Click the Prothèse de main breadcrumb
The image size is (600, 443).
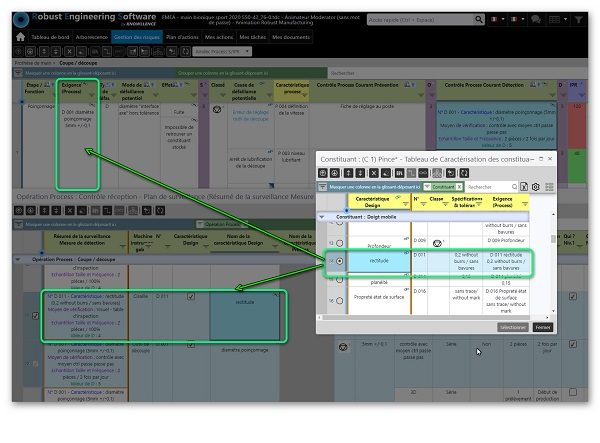tap(33, 63)
